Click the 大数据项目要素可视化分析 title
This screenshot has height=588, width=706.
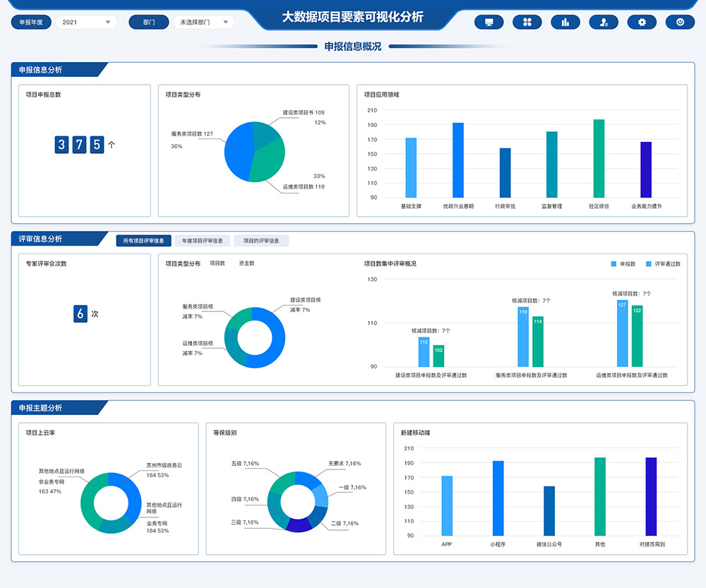[x=352, y=17]
